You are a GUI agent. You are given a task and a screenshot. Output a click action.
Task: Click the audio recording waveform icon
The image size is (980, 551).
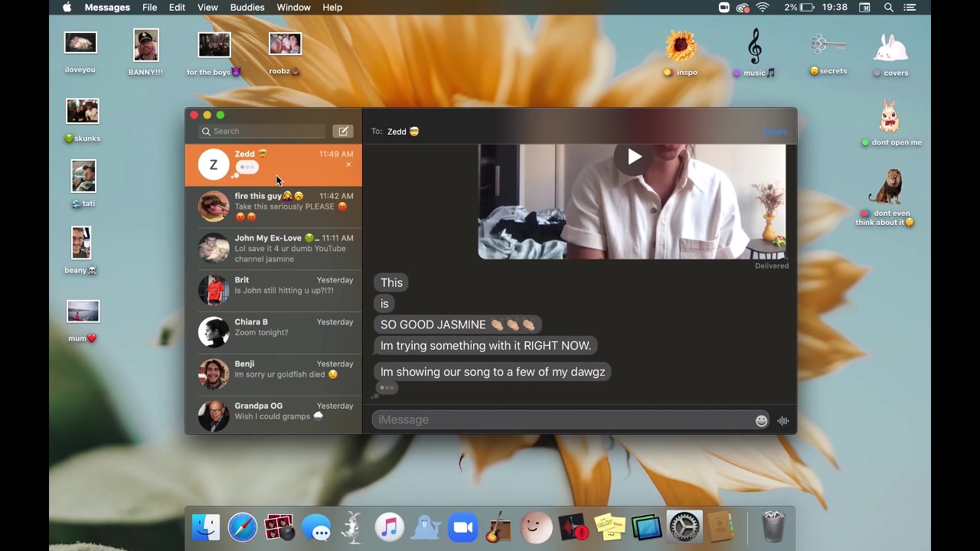pos(782,420)
